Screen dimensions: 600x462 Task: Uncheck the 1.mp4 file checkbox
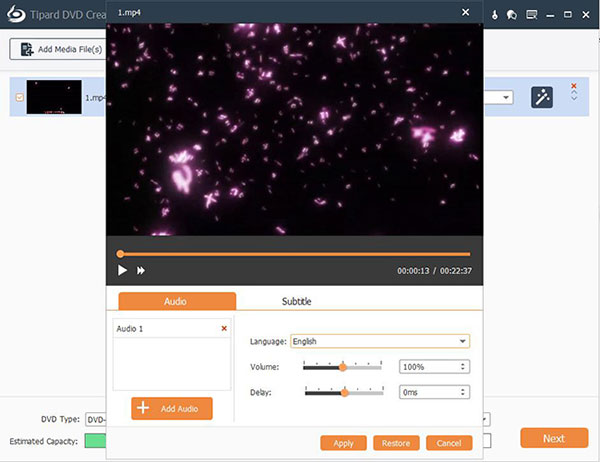tap(19, 97)
